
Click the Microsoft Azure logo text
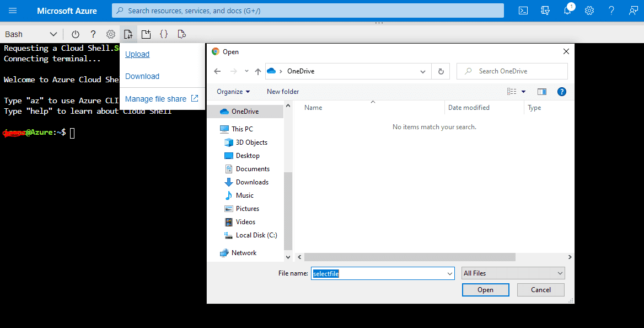click(67, 10)
